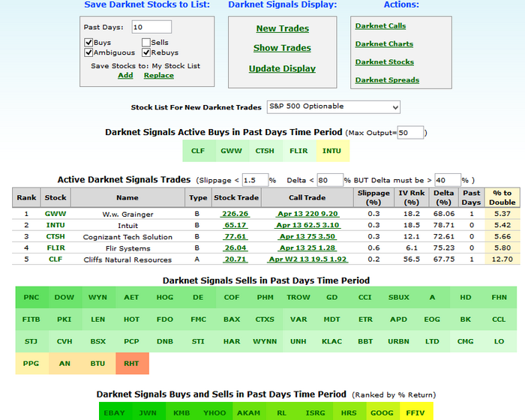The width and height of the screenshot is (525, 420).
Task: Click the IV Rnk column header
Action: (411, 197)
